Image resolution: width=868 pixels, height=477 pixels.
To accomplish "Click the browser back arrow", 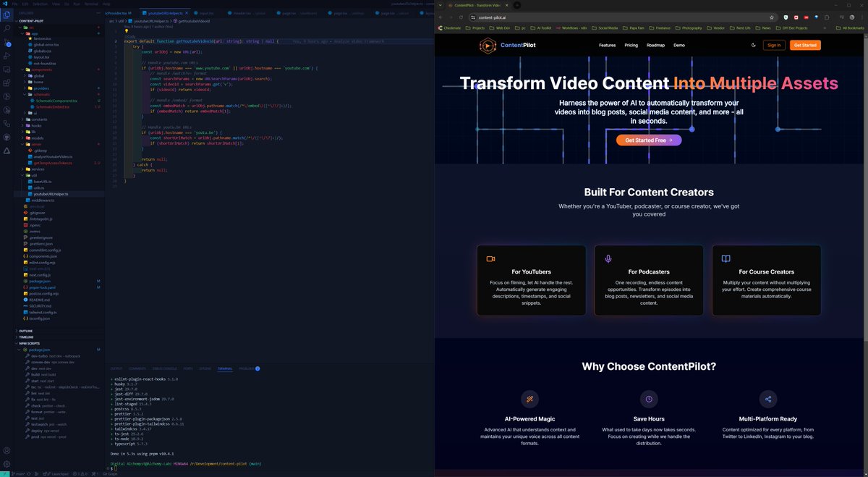I will (441, 17).
